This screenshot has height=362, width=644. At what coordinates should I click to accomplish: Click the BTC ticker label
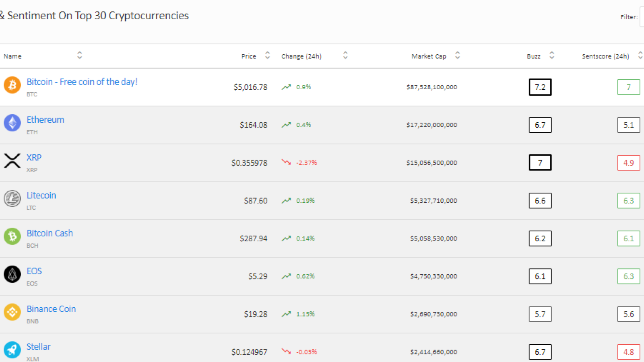[x=32, y=94]
